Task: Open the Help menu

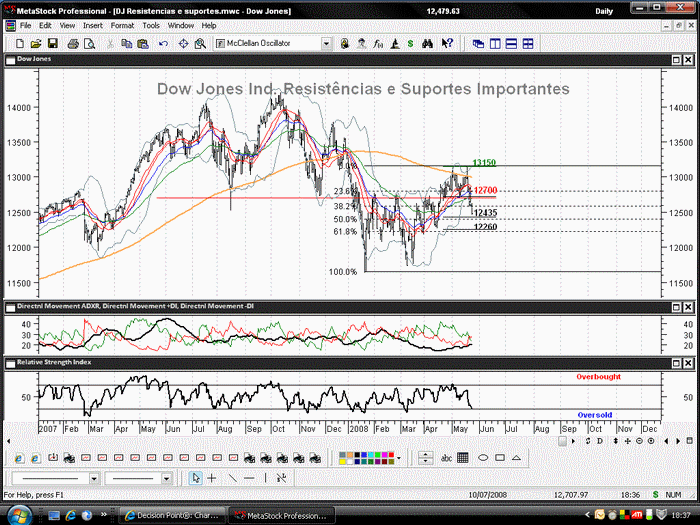Action: pyautogui.click(x=209, y=25)
